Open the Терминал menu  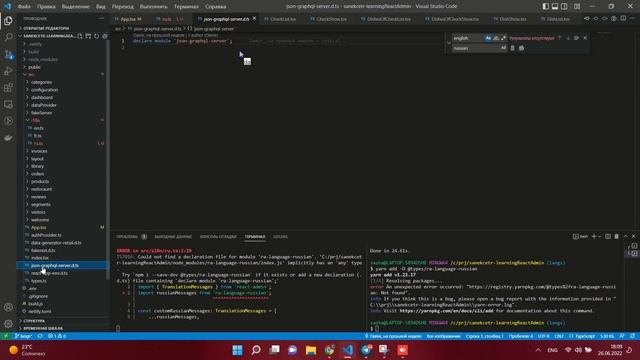click(x=186, y=7)
